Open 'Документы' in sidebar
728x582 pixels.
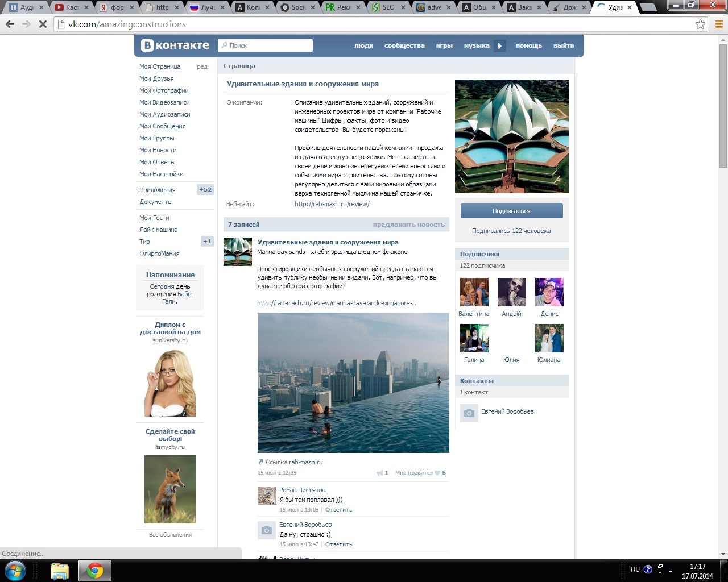tap(156, 202)
